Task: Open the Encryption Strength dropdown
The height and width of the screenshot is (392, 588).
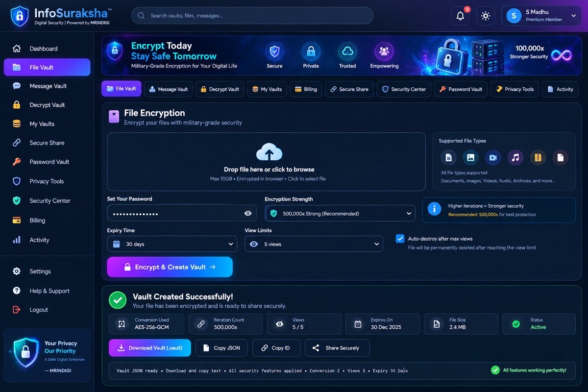Action: pyautogui.click(x=340, y=213)
